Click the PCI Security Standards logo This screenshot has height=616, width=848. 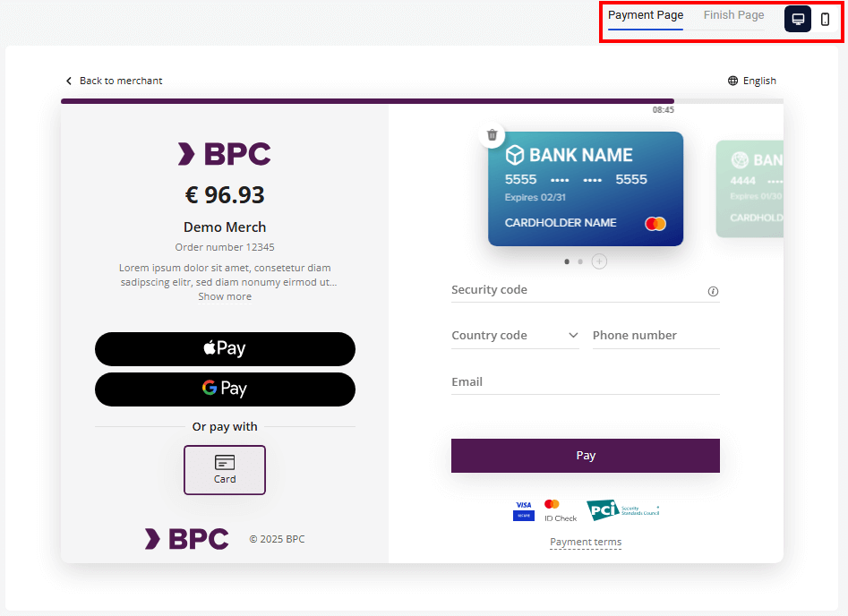click(623, 510)
